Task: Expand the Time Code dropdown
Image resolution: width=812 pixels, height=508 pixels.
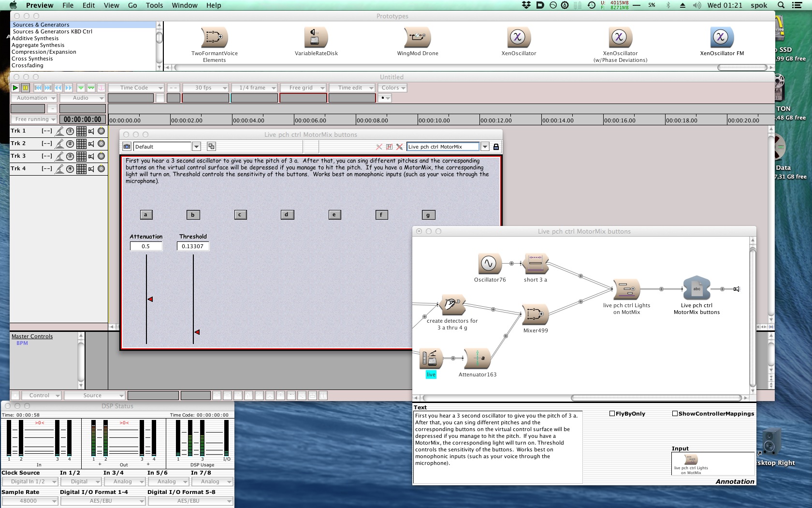Action: (x=136, y=88)
